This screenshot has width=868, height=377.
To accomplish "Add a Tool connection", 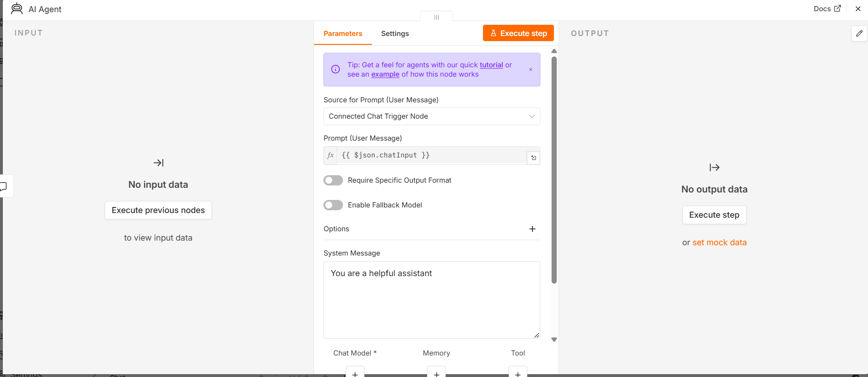I will (518, 372).
